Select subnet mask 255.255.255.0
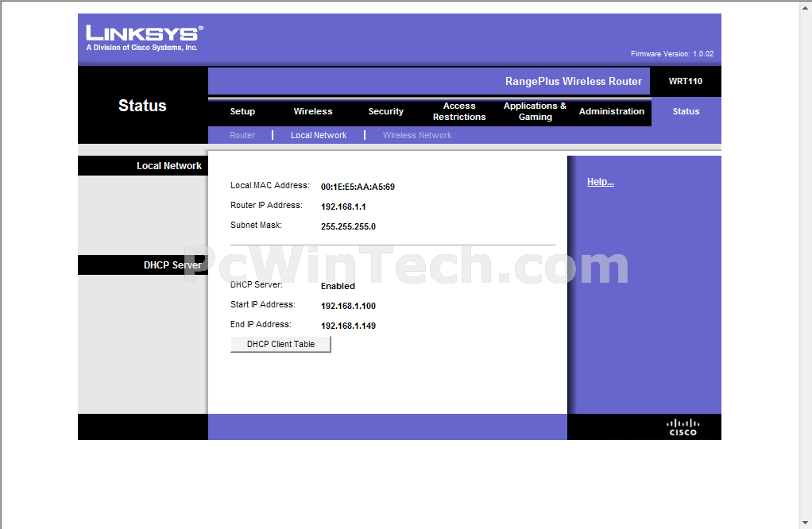The width and height of the screenshot is (812, 529). point(348,226)
